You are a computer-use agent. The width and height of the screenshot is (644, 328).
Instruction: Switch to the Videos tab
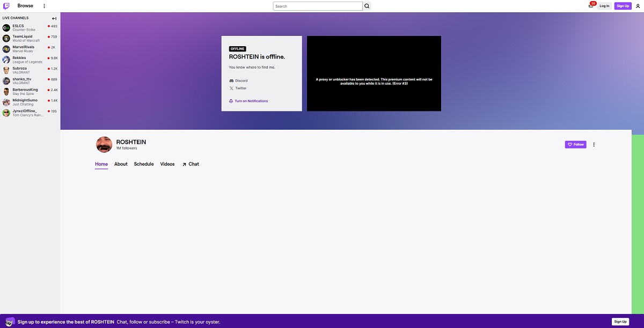167,164
